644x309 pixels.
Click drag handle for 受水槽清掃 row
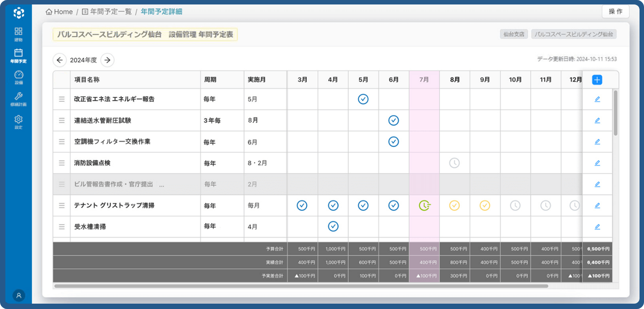point(62,227)
